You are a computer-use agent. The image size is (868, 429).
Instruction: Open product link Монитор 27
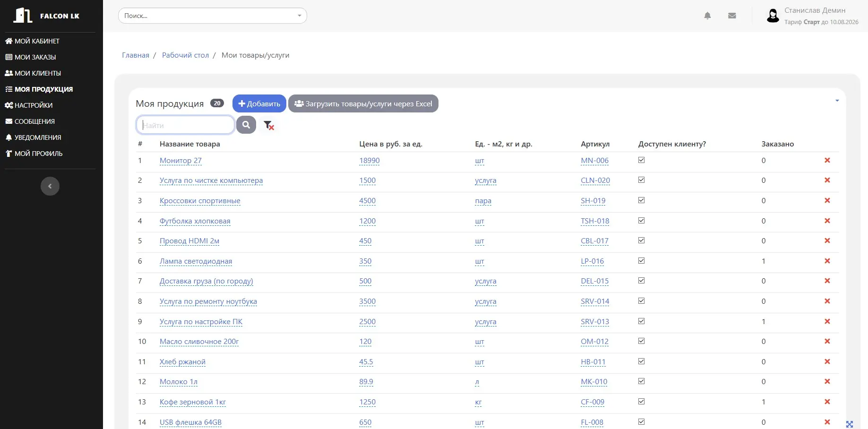pyautogui.click(x=180, y=161)
